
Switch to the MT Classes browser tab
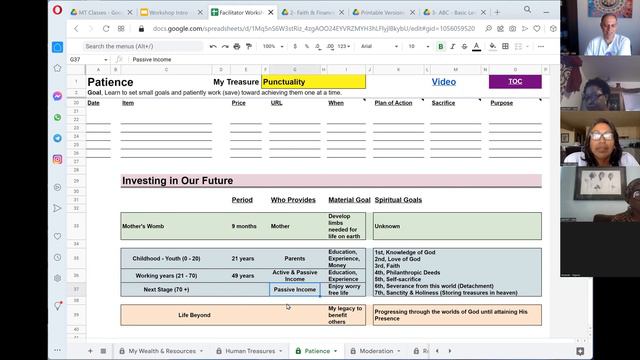tap(102, 13)
